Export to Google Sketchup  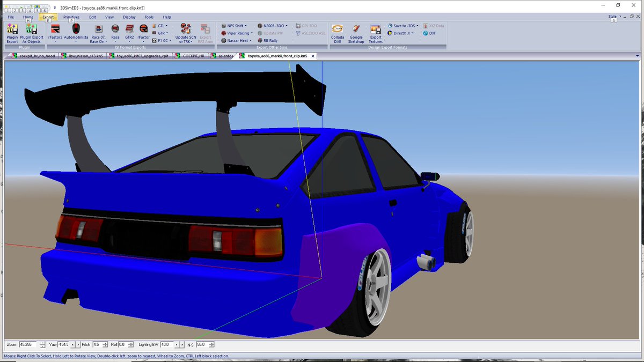point(356,33)
